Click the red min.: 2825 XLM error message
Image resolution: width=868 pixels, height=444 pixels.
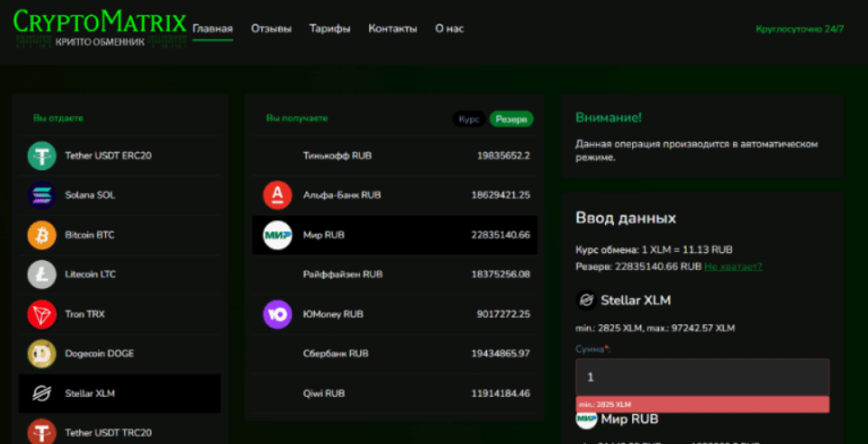click(703, 404)
